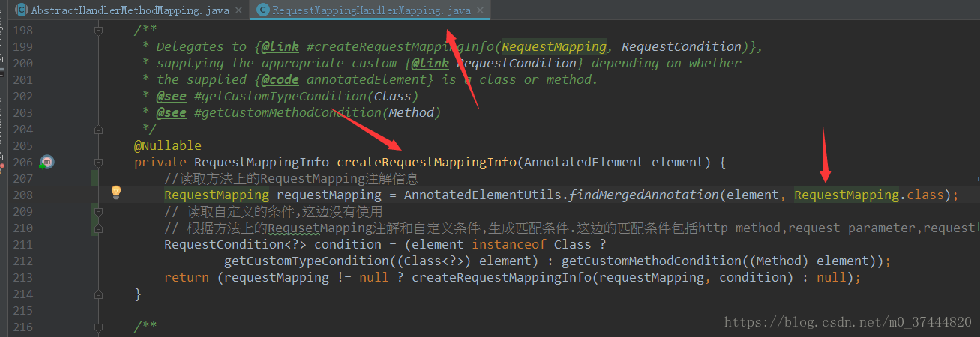980x337 pixels.
Task: Close the AbstractHandlerMethodMapping.java tab
Action: pos(240,10)
